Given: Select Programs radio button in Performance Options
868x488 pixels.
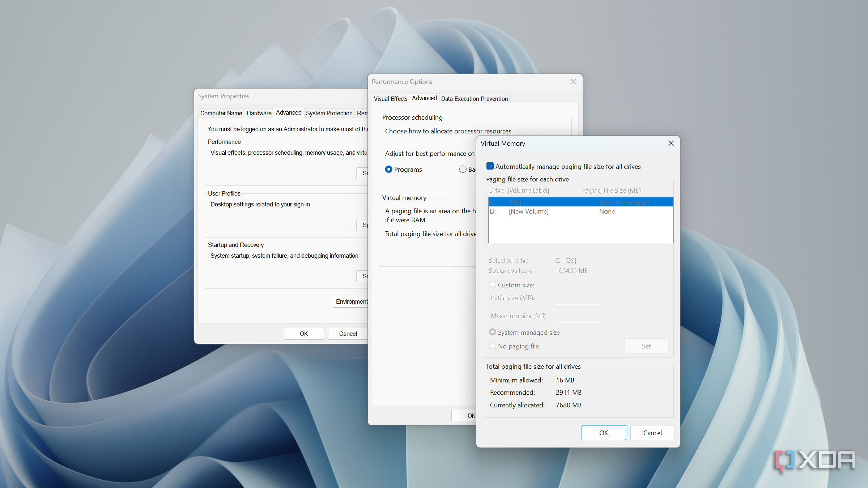Looking at the screenshot, I should point(389,169).
